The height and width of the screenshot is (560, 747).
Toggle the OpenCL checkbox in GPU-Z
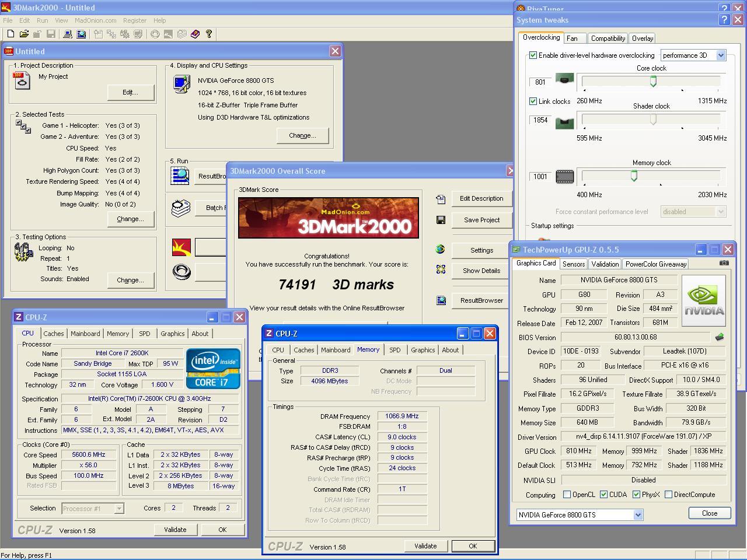point(567,495)
